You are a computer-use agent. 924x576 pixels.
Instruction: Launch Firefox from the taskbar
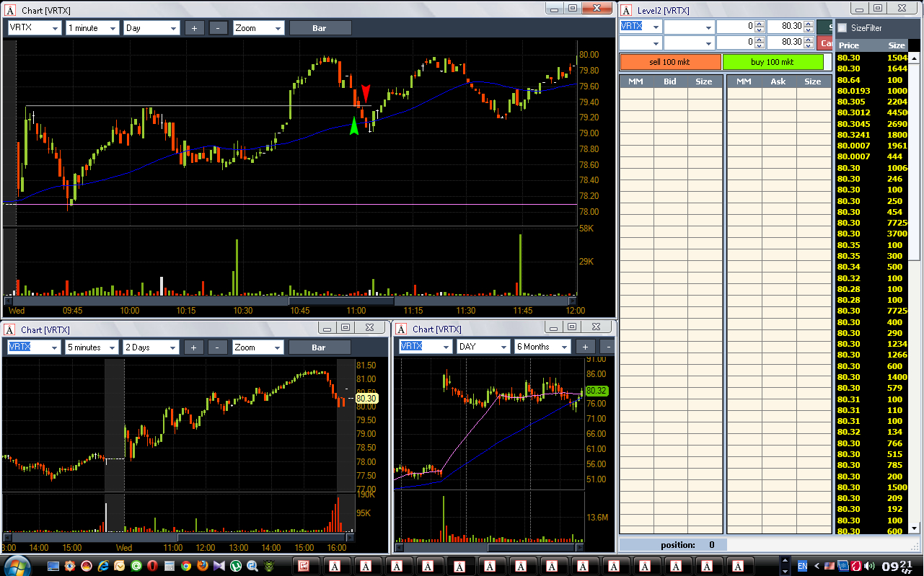203,566
